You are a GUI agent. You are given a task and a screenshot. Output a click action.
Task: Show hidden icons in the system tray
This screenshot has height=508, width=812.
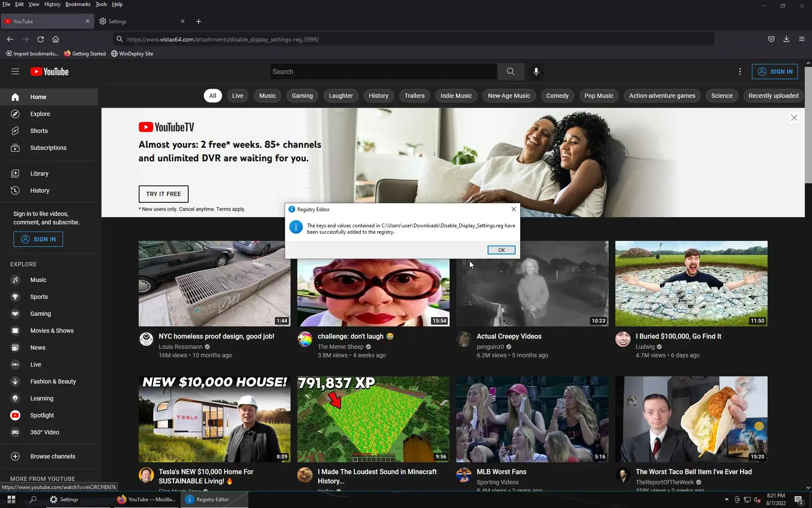coord(726,499)
